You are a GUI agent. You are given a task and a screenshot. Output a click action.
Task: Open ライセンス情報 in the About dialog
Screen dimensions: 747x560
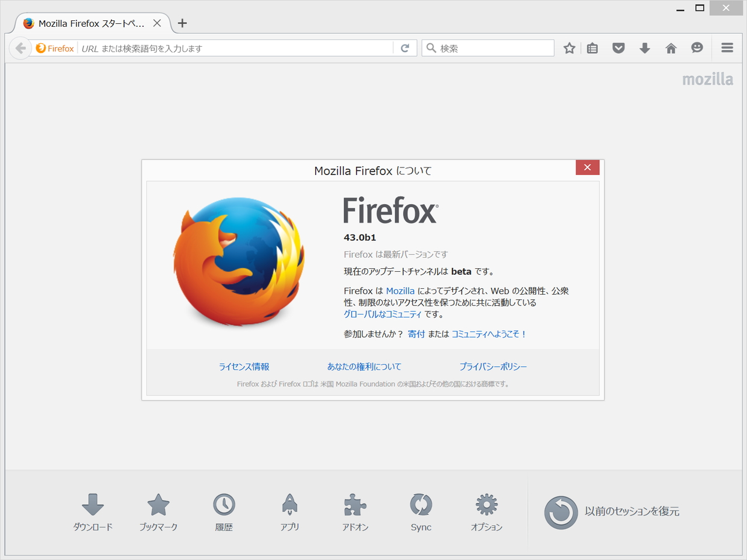243,366
